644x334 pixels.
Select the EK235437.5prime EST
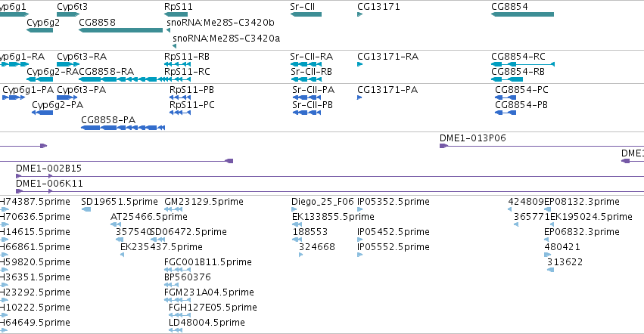pos(122,255)
